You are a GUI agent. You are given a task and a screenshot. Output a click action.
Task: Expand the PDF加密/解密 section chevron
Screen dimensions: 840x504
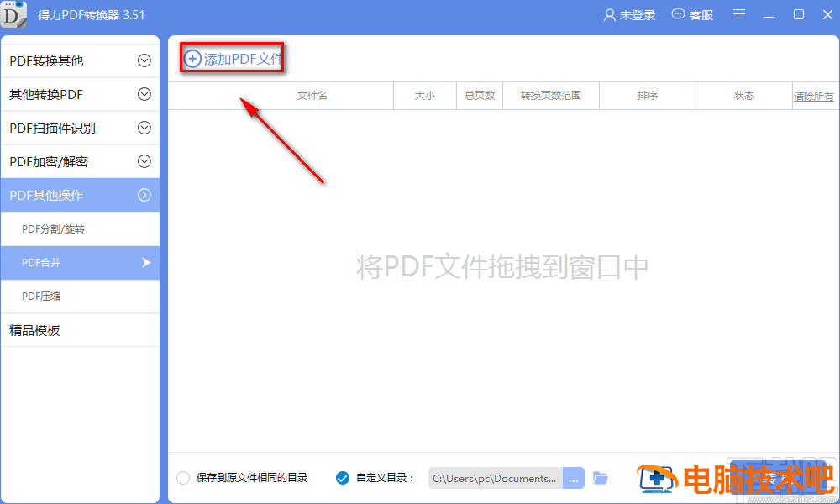144,161
